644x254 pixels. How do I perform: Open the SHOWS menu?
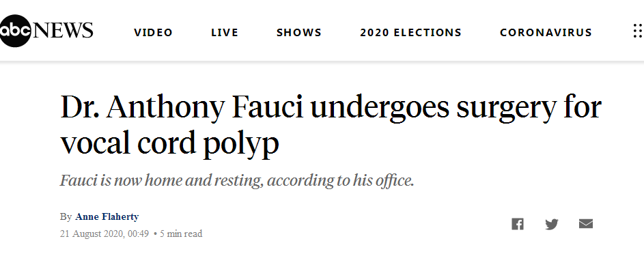tap(299, 32)
